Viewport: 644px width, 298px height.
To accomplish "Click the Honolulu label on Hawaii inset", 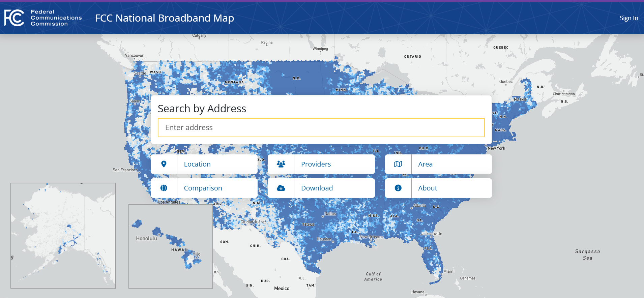I will (x=146, y=238).
